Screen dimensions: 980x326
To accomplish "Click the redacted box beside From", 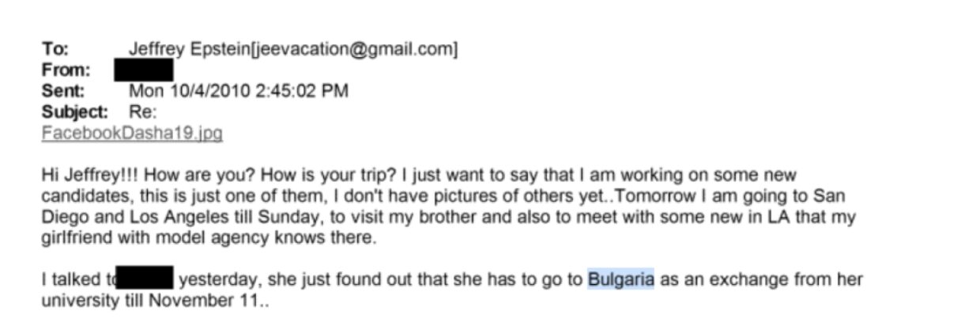I will (144, 70).
